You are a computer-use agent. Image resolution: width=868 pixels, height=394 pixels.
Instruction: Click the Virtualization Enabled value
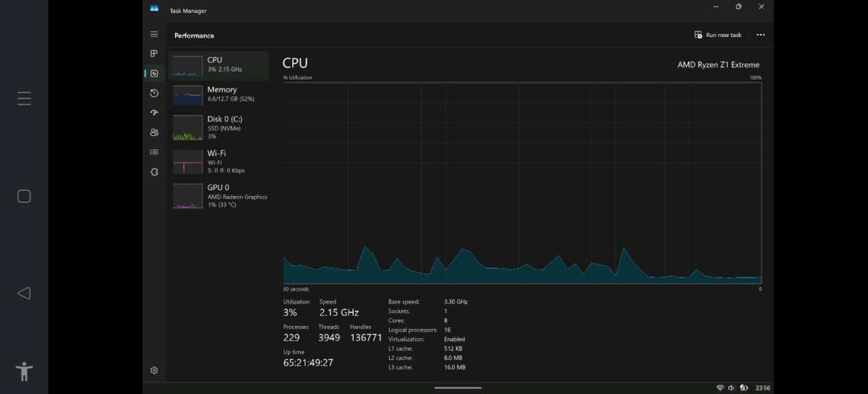[454, 339]
